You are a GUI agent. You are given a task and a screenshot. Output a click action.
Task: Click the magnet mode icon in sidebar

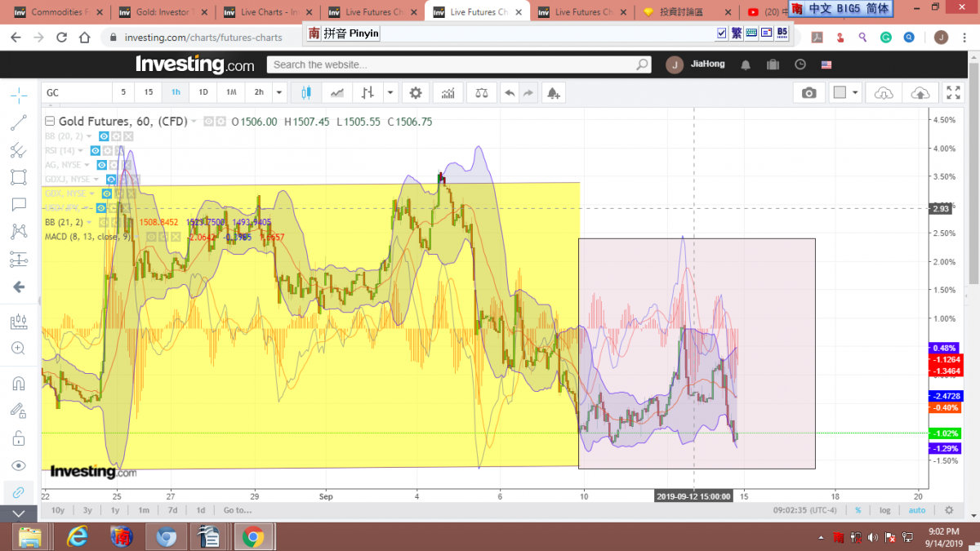pyautogui.click(x=18, y=383)
